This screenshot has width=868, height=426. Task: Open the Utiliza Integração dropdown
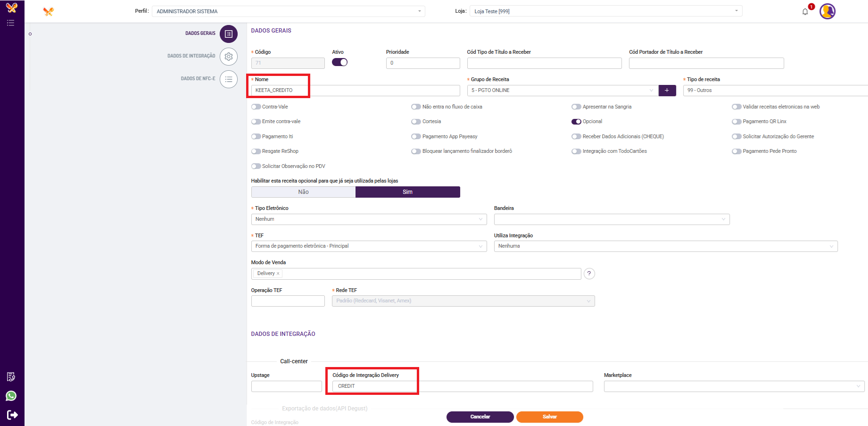(665, 246)
